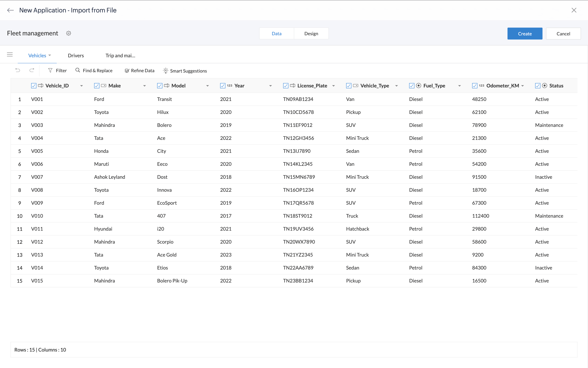This screenshot has width=588, height=368.
Task: Click the Find & Replace magnifier icon
Action: point(78,70)
